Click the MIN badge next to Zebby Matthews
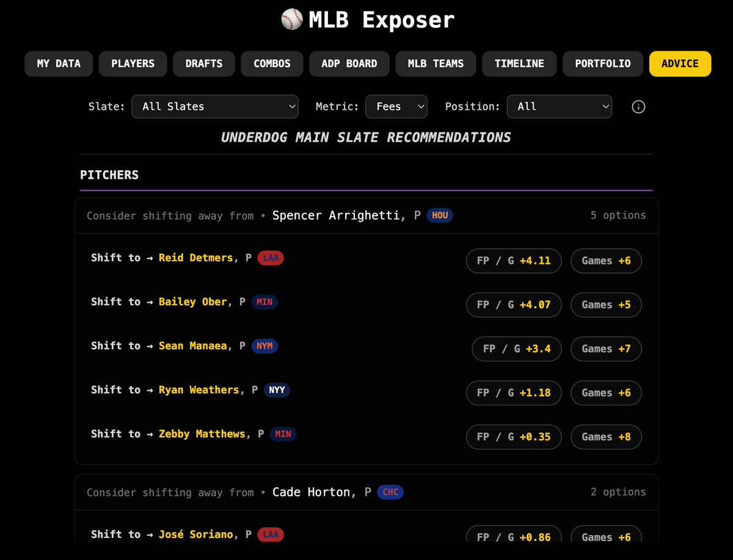This screenshot has height=560, width=733. pyautogui.click(x=283, y=434)
